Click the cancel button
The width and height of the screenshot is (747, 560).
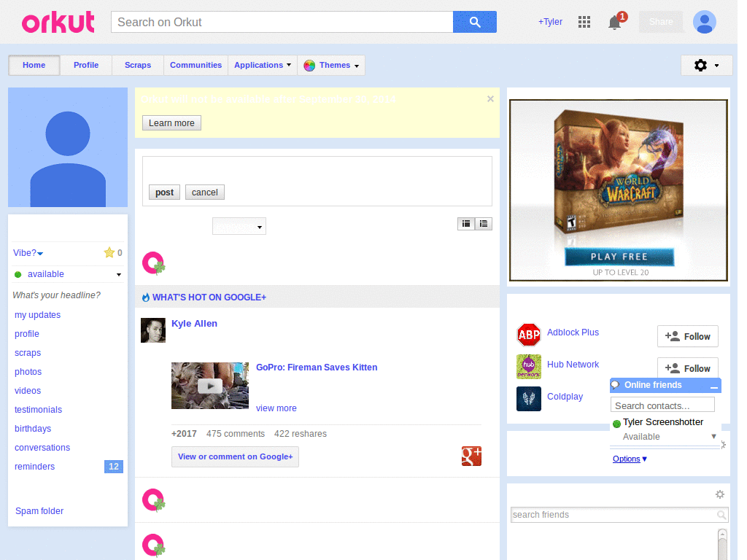point(205,192)
